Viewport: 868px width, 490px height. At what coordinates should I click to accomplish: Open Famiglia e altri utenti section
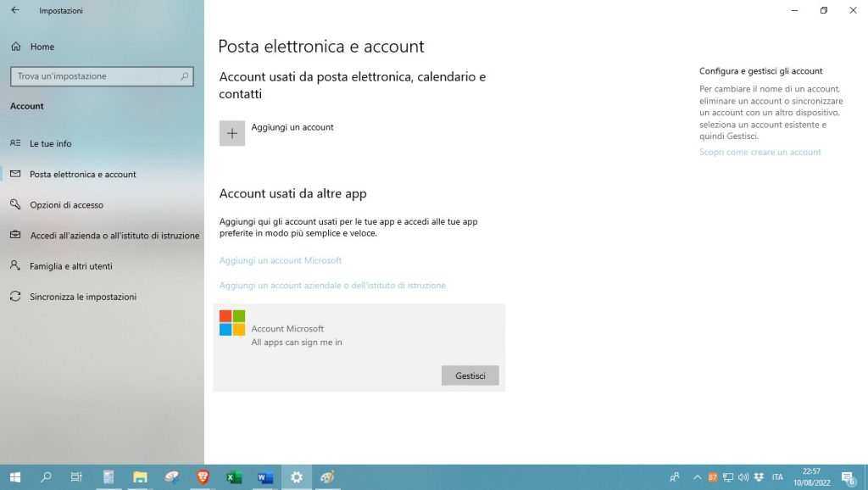click(70, 266)
